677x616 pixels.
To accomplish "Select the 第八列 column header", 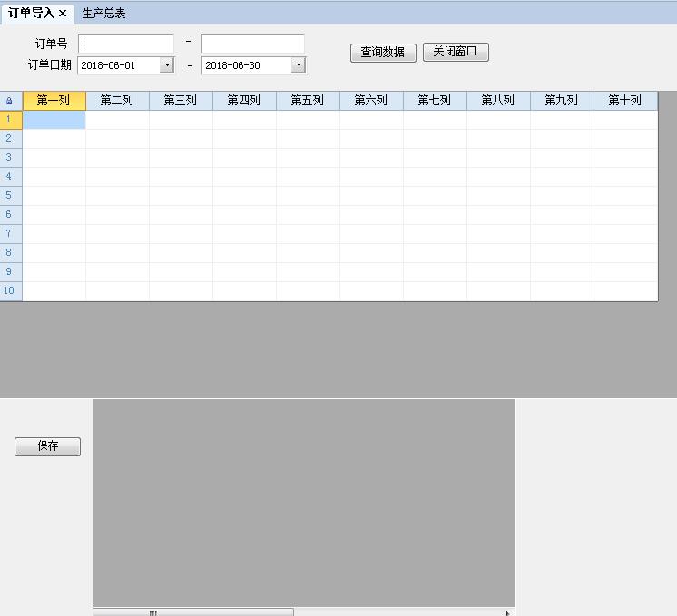I will coord(498,101).
